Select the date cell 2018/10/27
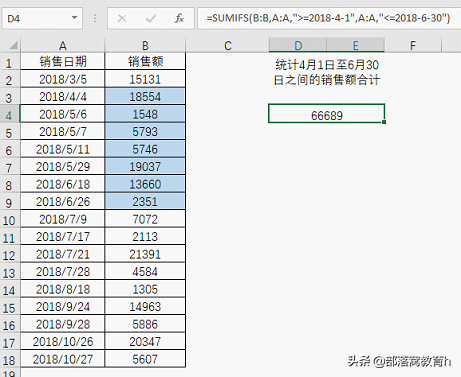The width and height of the screenshot is (461, 377). click(63, 359)
